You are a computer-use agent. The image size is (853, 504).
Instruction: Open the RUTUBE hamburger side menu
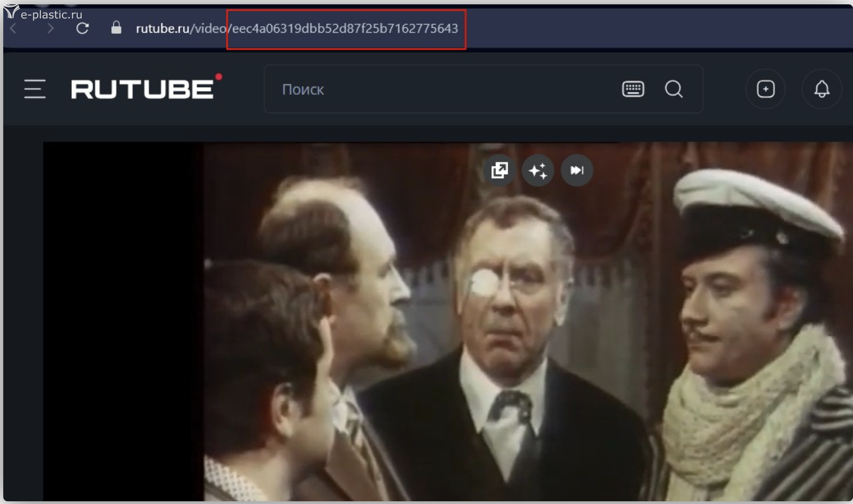coord(35,89)
